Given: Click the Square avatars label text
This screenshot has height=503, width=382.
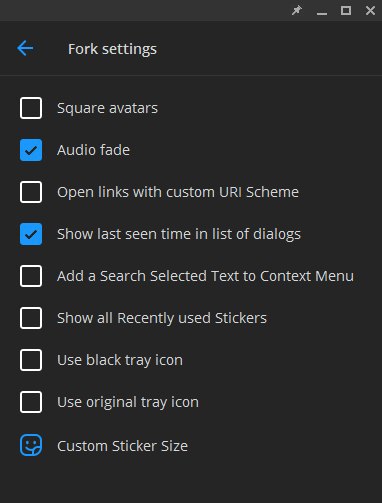Looking at the screenshot, I should tap(107, 108).
